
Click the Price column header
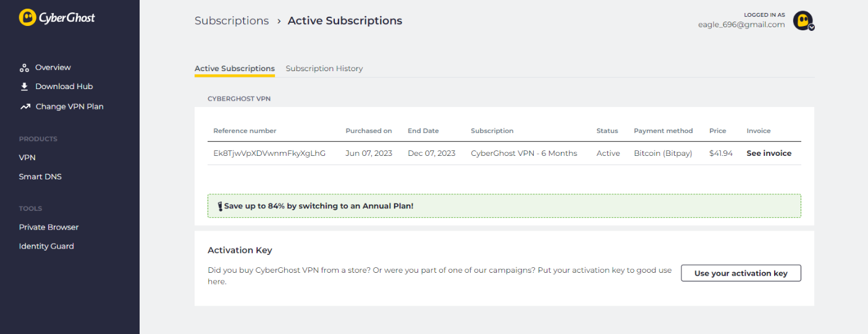tap(718, 131)
